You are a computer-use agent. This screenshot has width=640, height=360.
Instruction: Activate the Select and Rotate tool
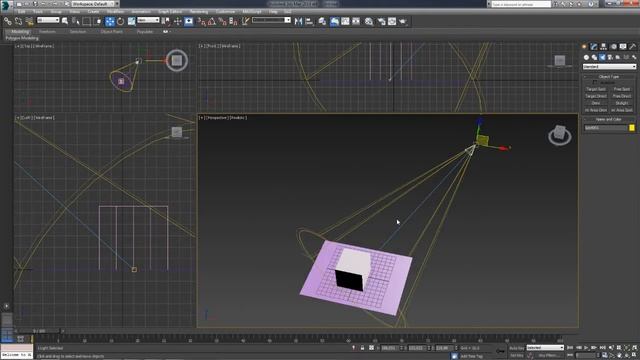click(x=121, y=21)
